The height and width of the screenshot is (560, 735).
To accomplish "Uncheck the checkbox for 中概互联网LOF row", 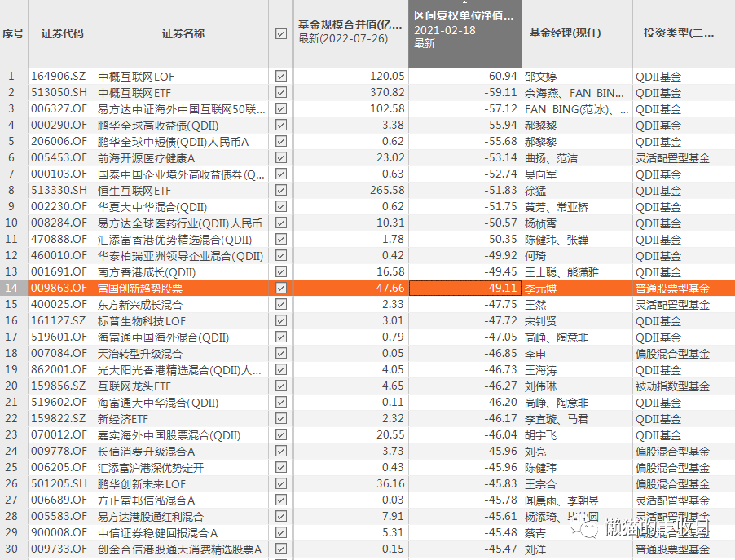I will point(281,76).
